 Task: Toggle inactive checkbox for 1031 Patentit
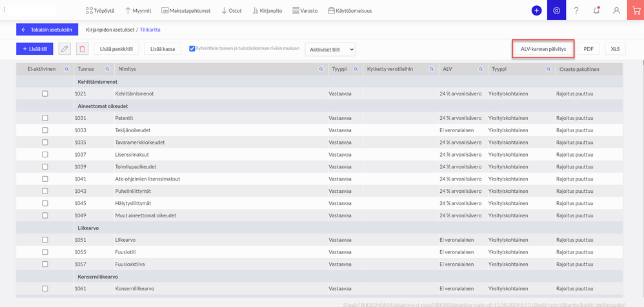[45, 118]
